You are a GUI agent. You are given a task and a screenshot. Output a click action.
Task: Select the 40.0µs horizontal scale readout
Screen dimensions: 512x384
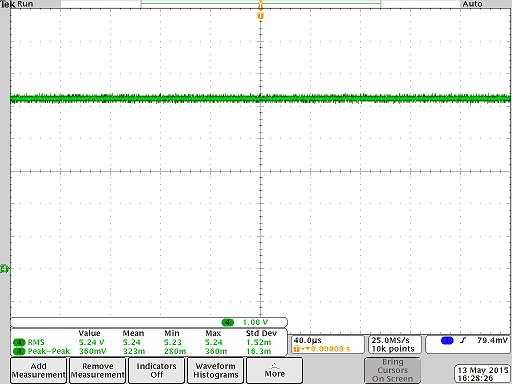pos(307,340)
